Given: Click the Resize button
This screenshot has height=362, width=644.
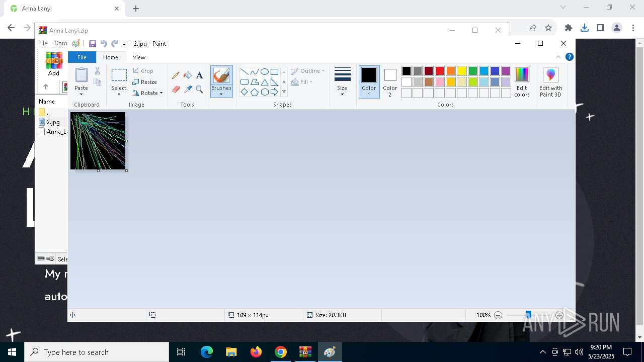Looking at the screenshot, I should tap(145, 82).
